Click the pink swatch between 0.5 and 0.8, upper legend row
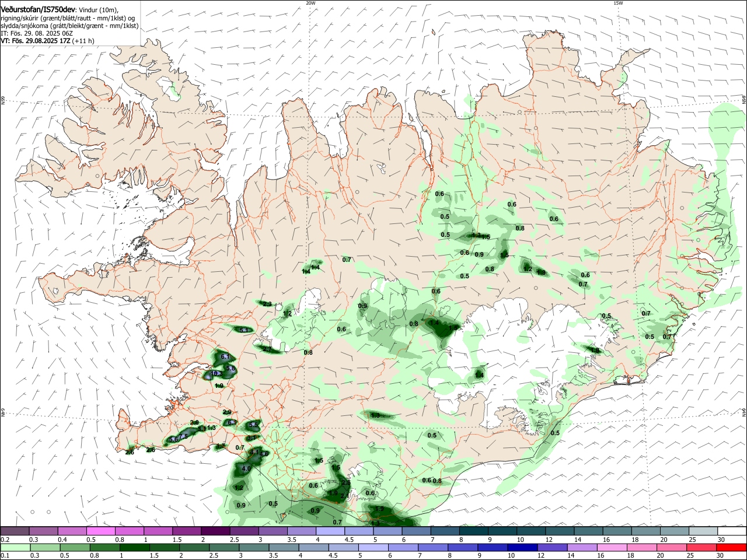Image resolution: width=747 pixels, height=560 pixels. [100, 531]
